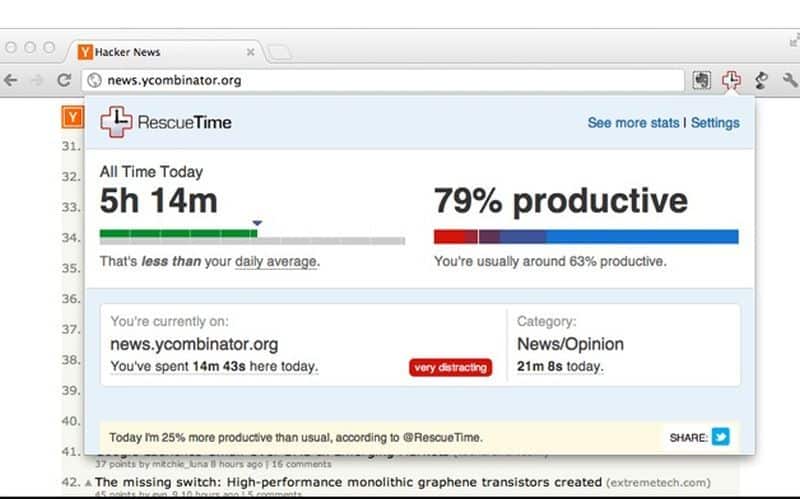Click the news.ycombinator.org address bar

(383, 80)
